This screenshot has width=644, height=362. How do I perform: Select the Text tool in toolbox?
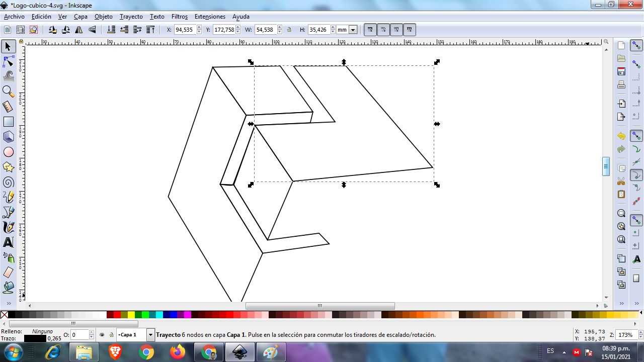[x=8, y=242]
